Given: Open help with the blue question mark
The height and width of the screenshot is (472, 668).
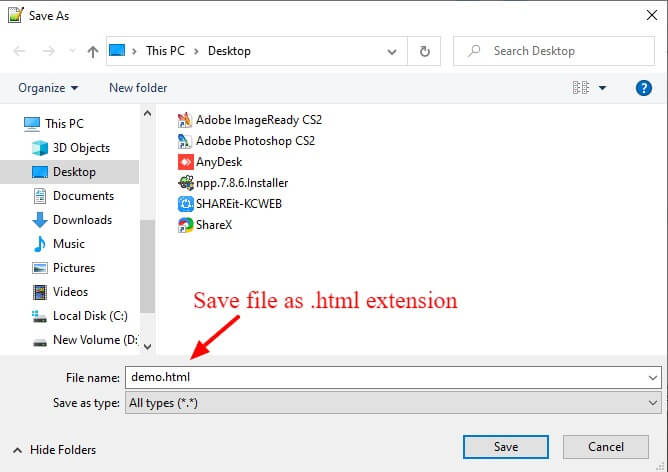Looking at the screenshot, I should point(644,88).
